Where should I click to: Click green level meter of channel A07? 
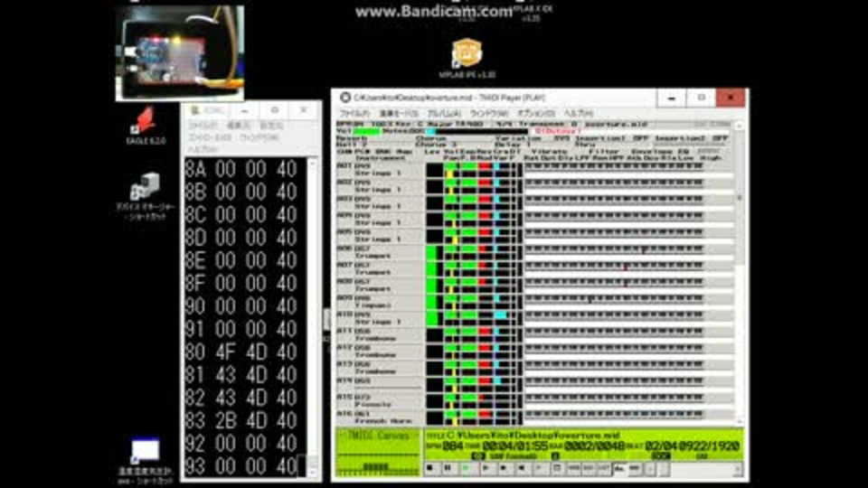tap(431, 269)
